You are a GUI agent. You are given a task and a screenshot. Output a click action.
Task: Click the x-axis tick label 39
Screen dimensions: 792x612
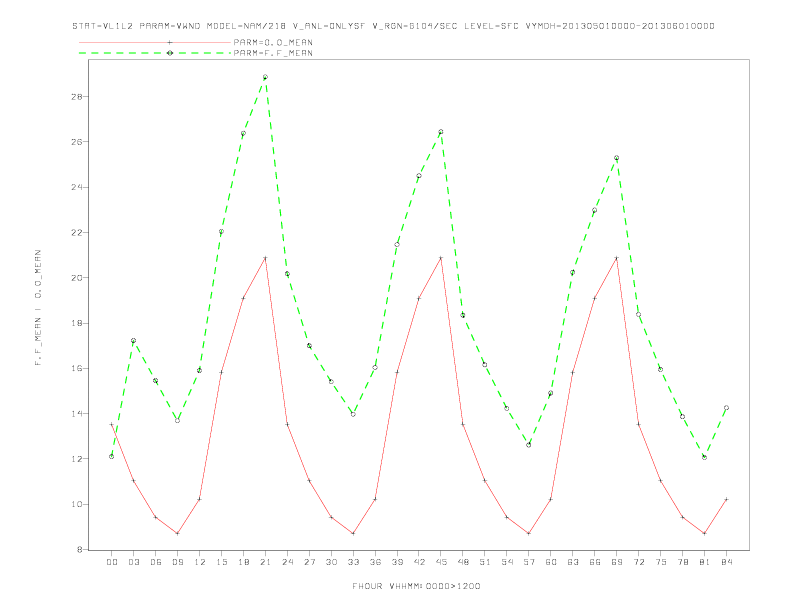397,562
